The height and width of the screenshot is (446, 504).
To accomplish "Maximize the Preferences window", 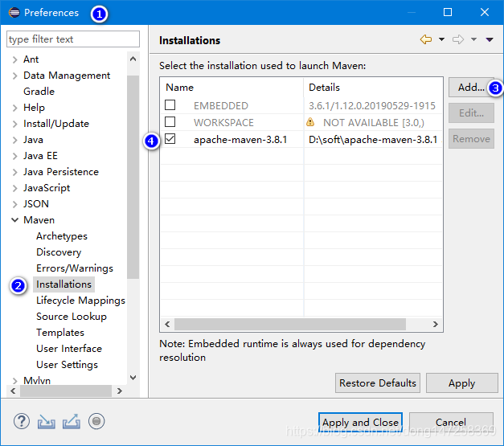I will click(448, 12).
